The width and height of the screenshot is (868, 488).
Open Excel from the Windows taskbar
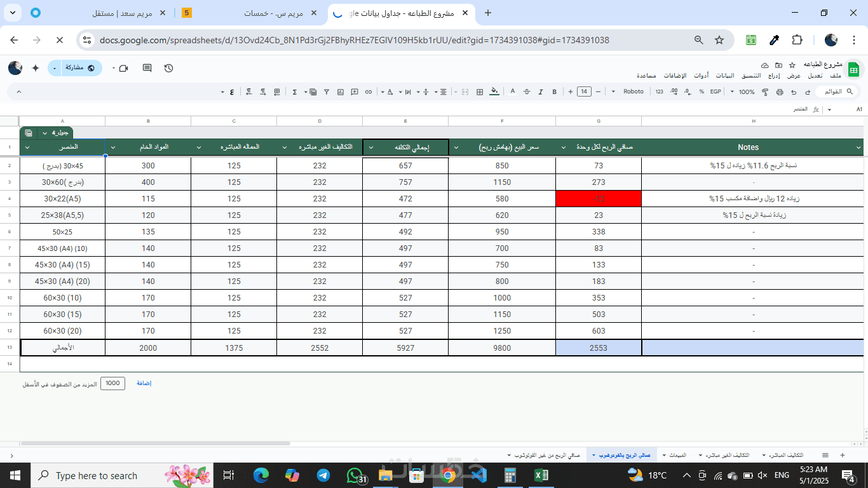(541, 475)
